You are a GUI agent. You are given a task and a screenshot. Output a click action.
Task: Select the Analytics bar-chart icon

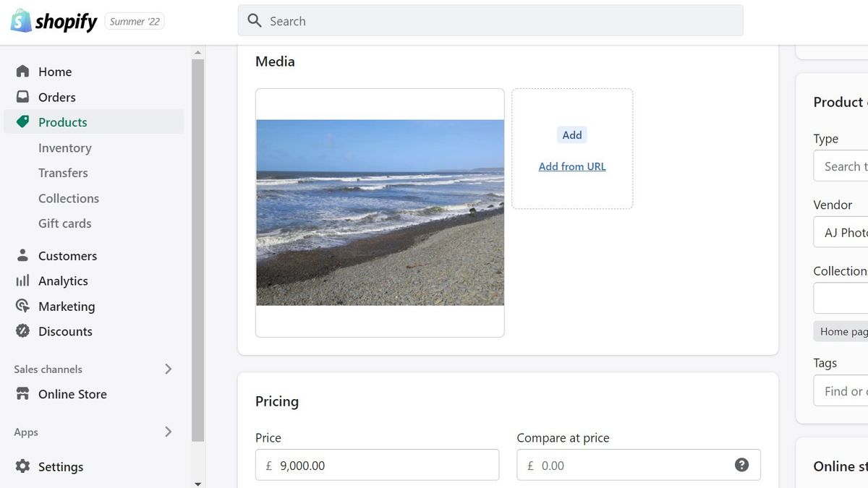tap(22, 281)
